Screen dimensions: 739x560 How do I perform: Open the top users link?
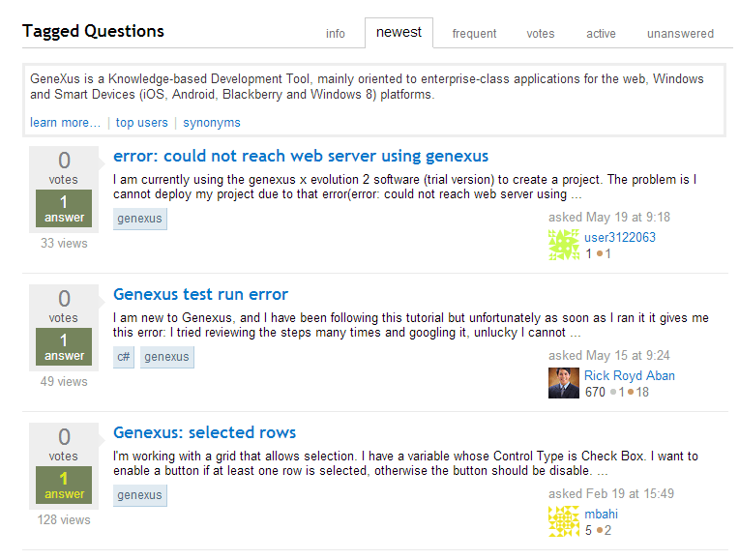[x=141, y=123]
